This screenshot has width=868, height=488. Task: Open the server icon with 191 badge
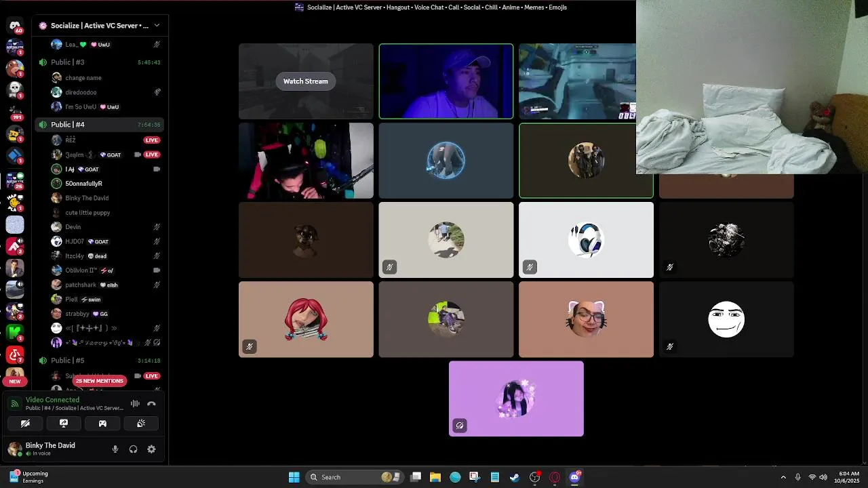(15, 112)
